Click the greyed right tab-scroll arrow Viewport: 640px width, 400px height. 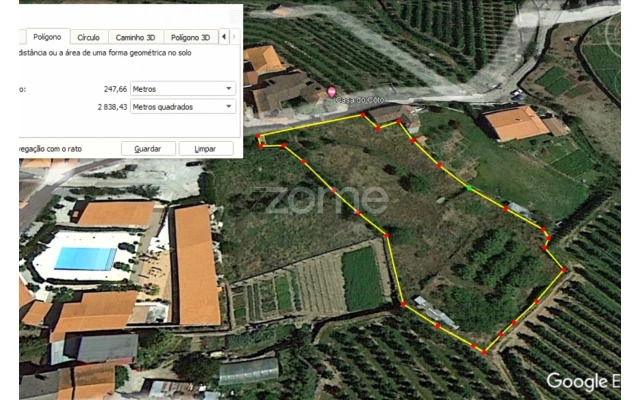click(234, 37)
